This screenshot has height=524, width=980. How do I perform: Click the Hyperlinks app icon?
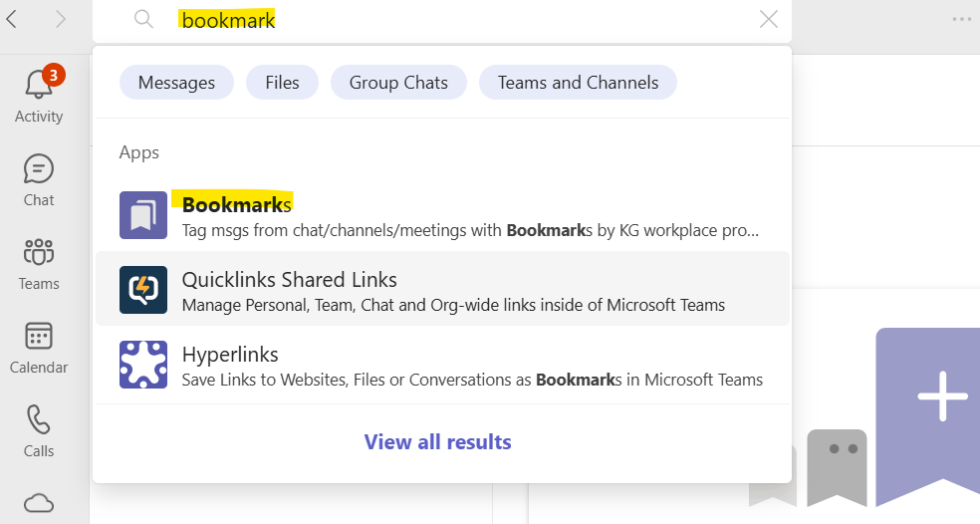[x=143, y=365]
